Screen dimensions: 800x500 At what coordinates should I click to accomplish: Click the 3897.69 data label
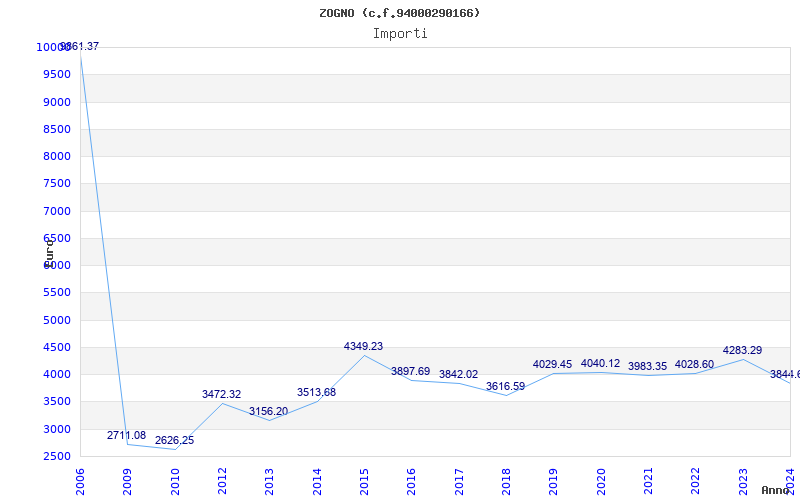(410, 371)
